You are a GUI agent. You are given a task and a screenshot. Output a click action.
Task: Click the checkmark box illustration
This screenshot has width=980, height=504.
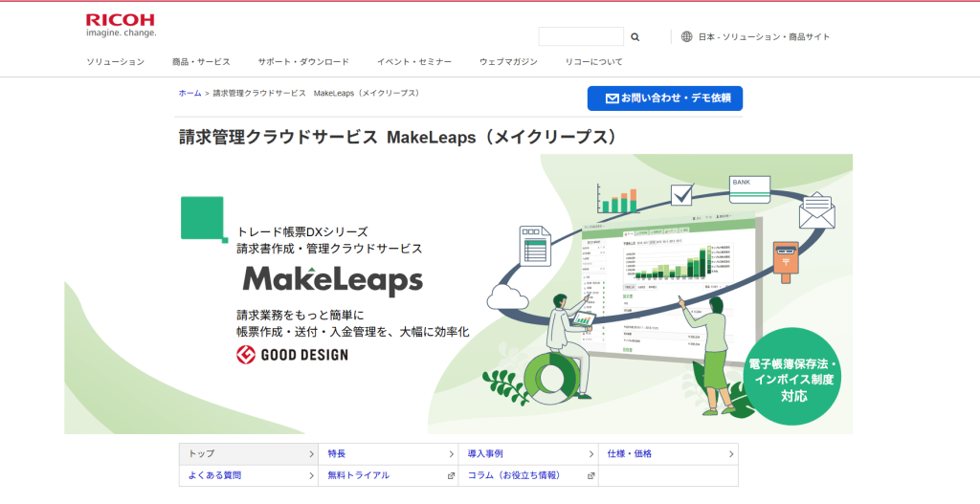click(x=682, y=194)
